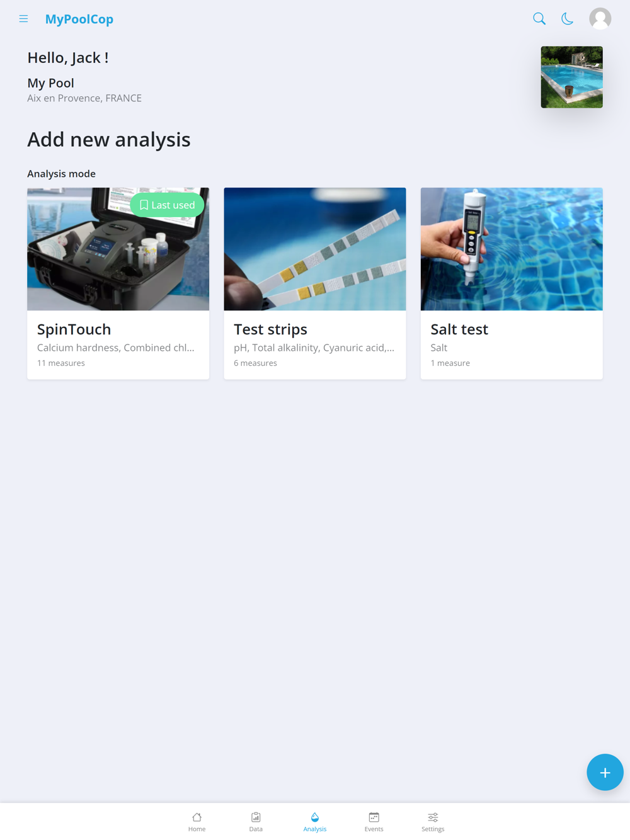Go to the Home tab
Viewport: 630px width, 840px height.
tap(197, 822)
